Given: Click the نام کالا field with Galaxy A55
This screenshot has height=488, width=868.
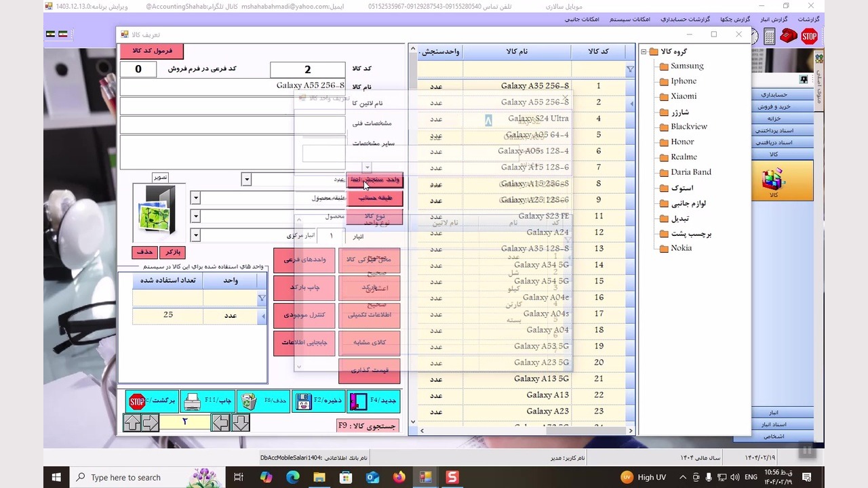Looking at the screenshot, I should [233, 87].
